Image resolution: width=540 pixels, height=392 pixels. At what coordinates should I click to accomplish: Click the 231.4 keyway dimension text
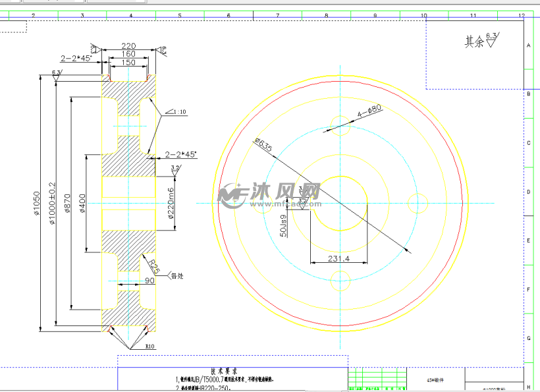338,259
